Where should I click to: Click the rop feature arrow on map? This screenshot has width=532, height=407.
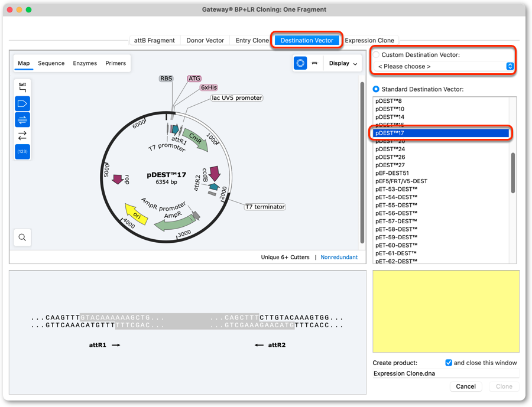[x=118, y=179]
